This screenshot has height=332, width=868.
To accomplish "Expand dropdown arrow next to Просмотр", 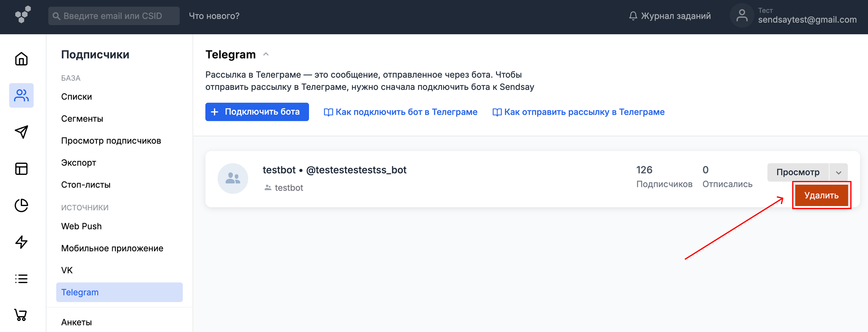I will point(838,172).
